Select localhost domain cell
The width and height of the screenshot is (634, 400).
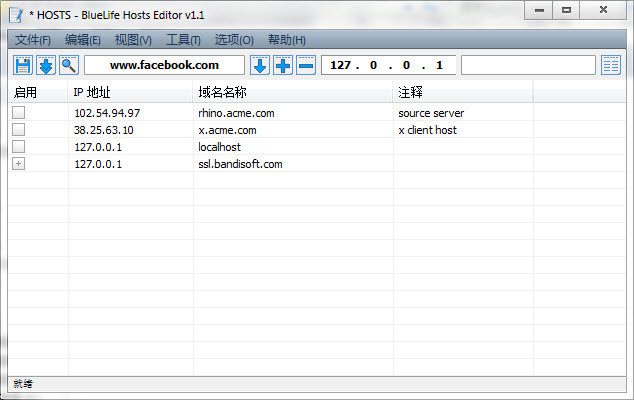tap(219, 147)
